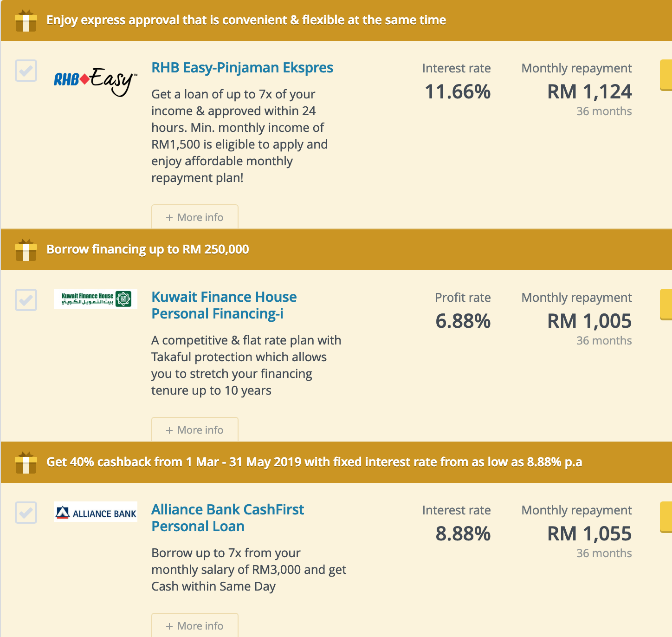This screenshot has height=637, width=672.
Task: Tick the RHB Easy-Pinjaman compare checkbox
Action: [x=26, y=71]
